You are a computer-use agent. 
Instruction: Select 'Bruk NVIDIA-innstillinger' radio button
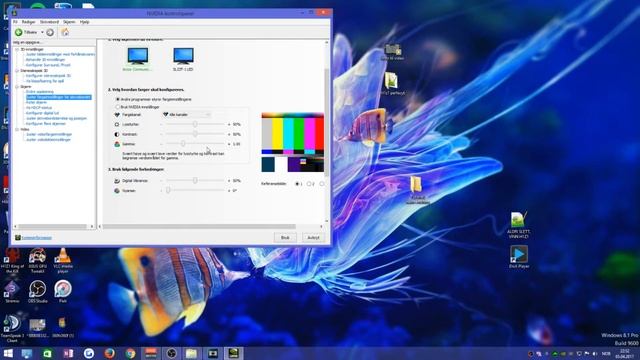[118, 107]
